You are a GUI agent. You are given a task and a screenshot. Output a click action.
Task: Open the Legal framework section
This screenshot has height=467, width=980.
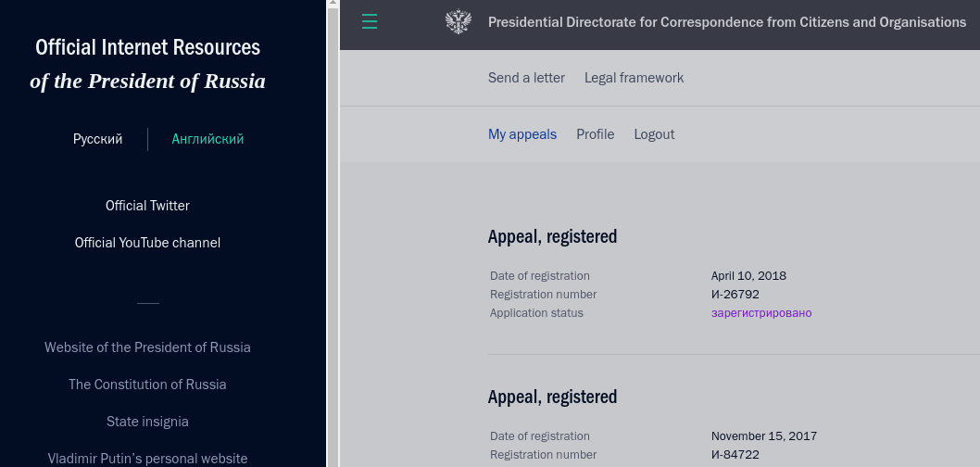(634, 78)
